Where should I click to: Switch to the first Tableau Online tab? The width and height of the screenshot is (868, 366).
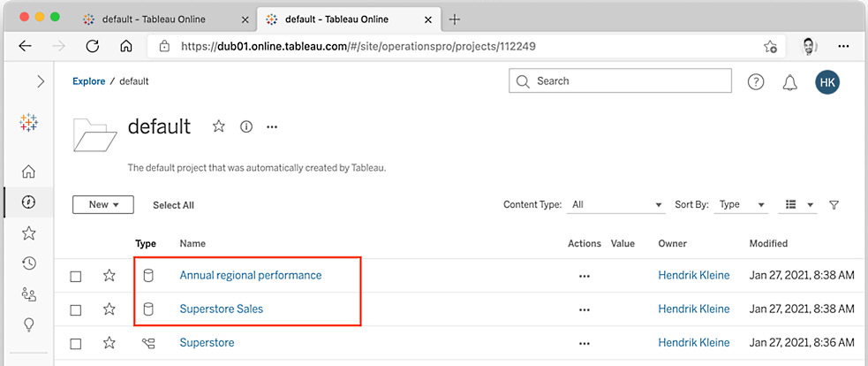[x=154, y=19]
